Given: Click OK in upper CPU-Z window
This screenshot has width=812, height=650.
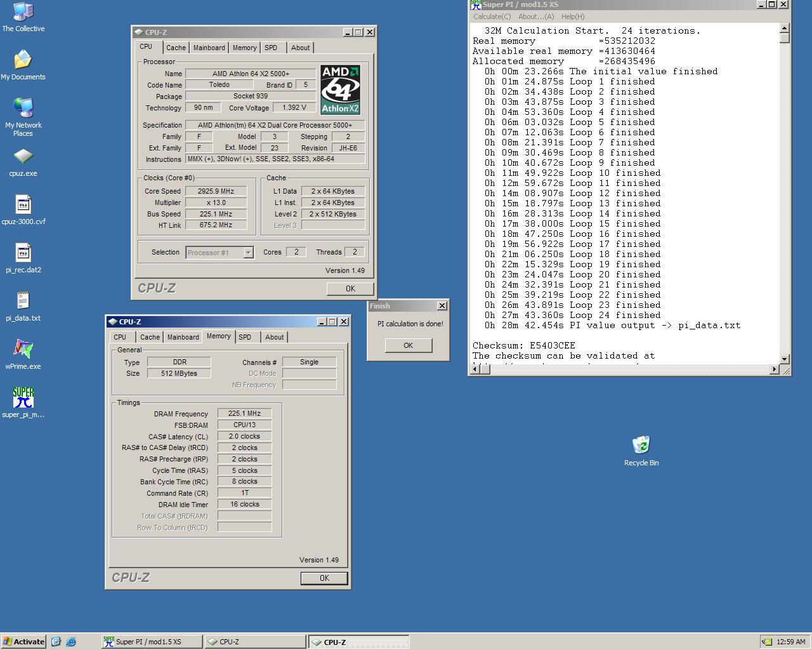Looking at the screenshot, I should (350, 289).
